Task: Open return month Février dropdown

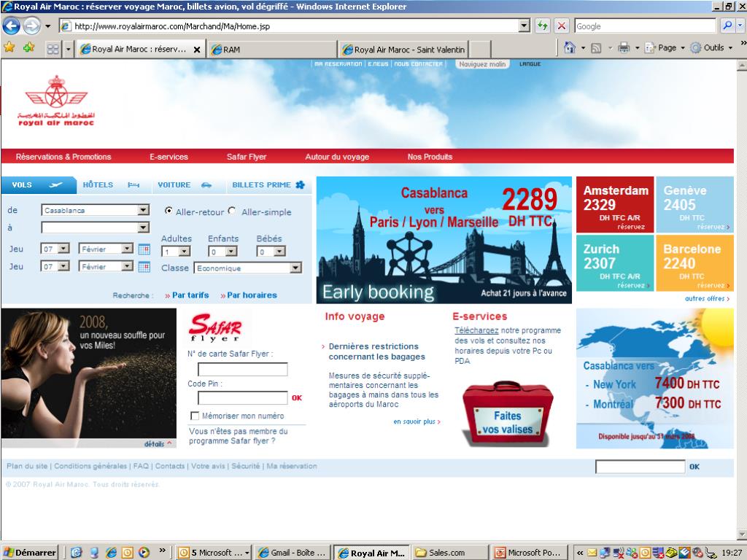Action: pos(127,266)
